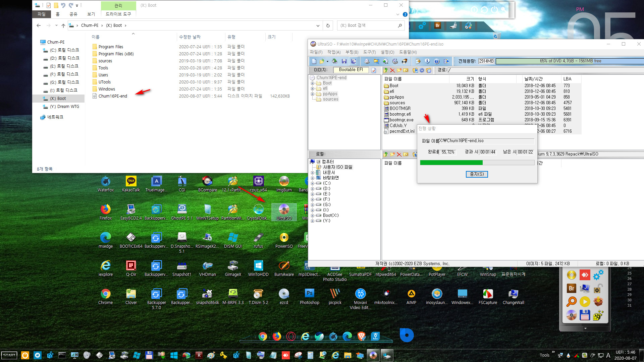Expand the ppApps folder in UltraISO image tree
Image resolution: width=644 pixels, height=362 pixels.
tap(312, 94)
